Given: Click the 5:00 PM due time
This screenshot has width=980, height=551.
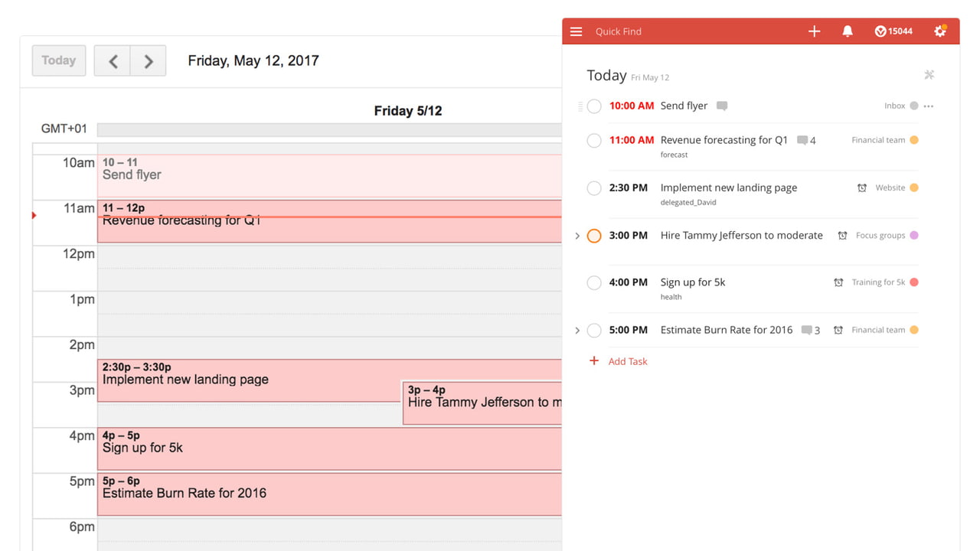Looking at the screenshot, I should [x=629, y=331].
